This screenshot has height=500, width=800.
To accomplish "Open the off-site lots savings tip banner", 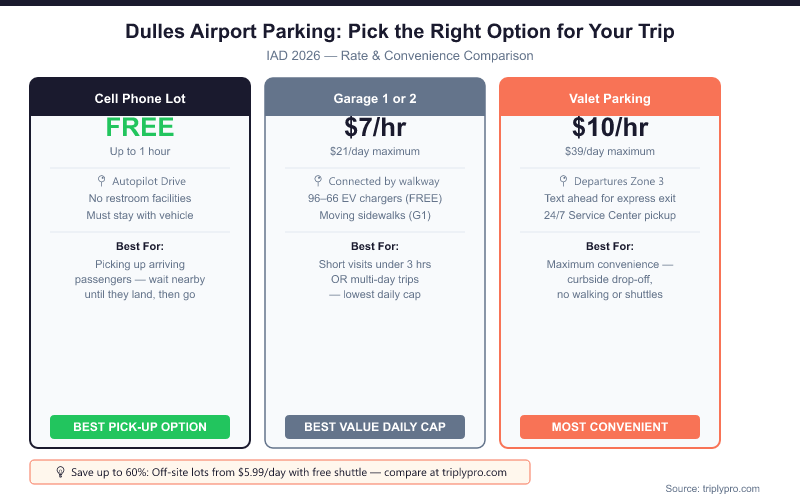I will (280, 471).
